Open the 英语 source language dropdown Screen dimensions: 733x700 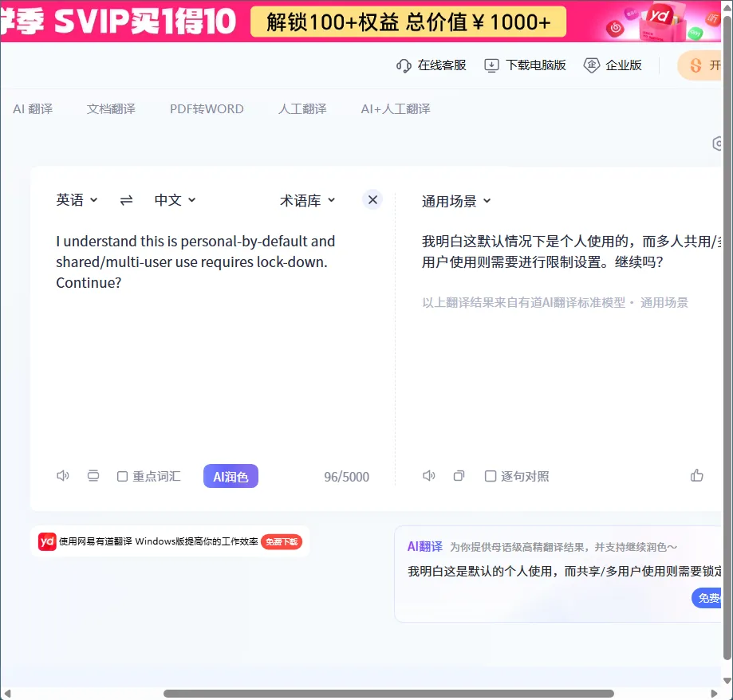click(77, 200)
